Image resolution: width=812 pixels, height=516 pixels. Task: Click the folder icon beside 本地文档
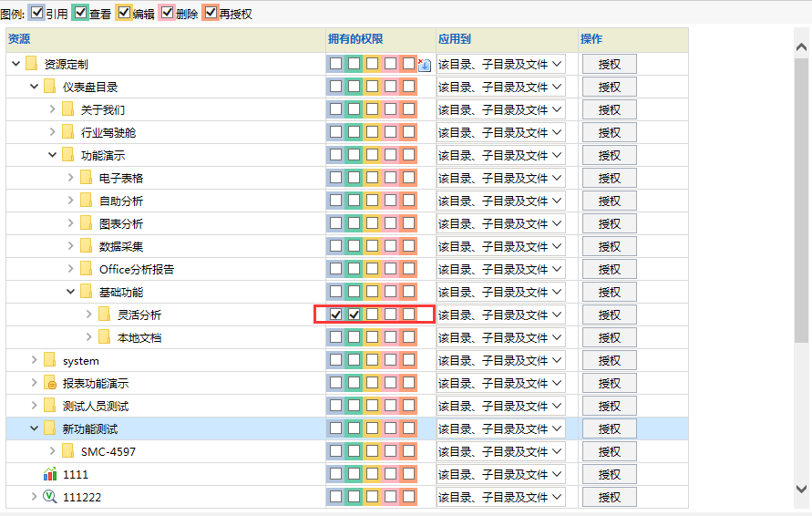[x=104, y=337]
